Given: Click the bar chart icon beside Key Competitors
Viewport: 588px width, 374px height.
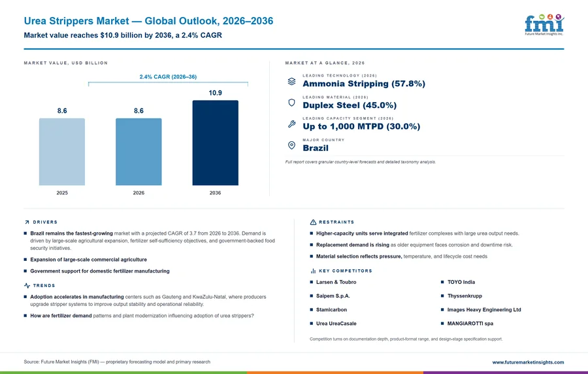Looking at the screenshot, I should coord(313,271).
